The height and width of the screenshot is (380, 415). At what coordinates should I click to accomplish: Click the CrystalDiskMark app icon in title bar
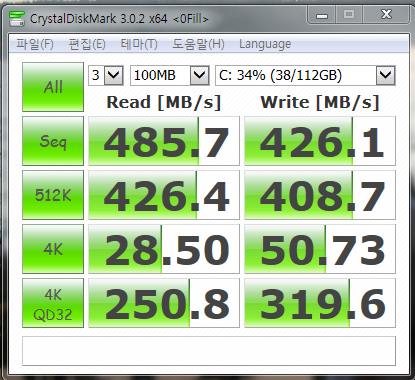pos(17,19)
